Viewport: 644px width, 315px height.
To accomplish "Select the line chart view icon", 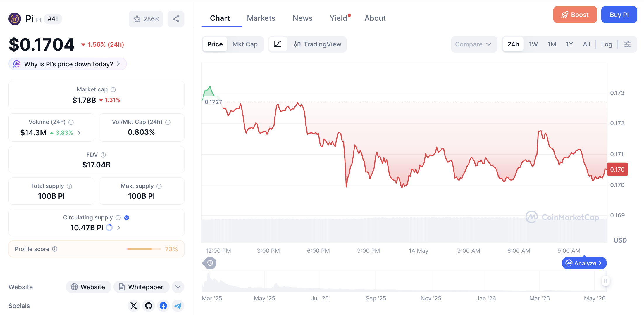I will pos(278,44).
